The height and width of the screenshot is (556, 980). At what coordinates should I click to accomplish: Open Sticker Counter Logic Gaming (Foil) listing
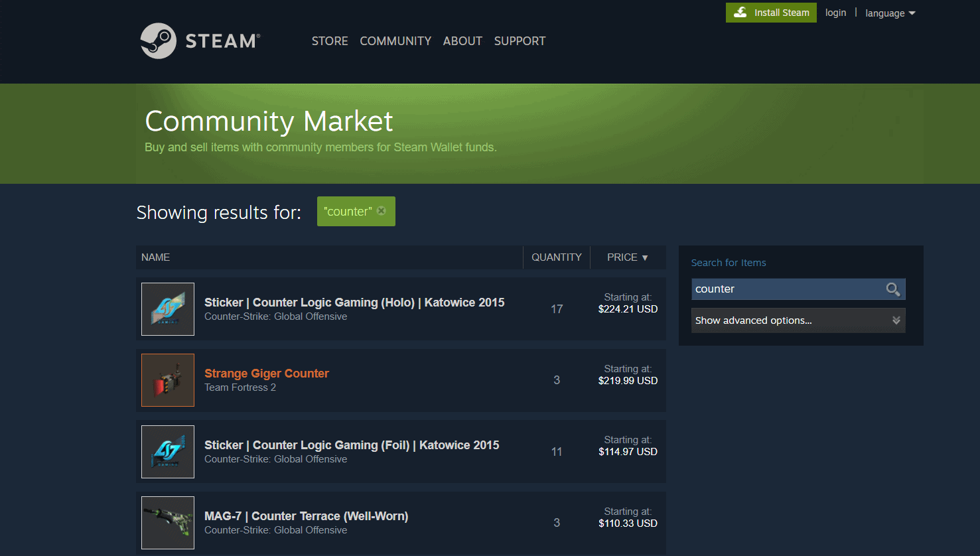352,445
